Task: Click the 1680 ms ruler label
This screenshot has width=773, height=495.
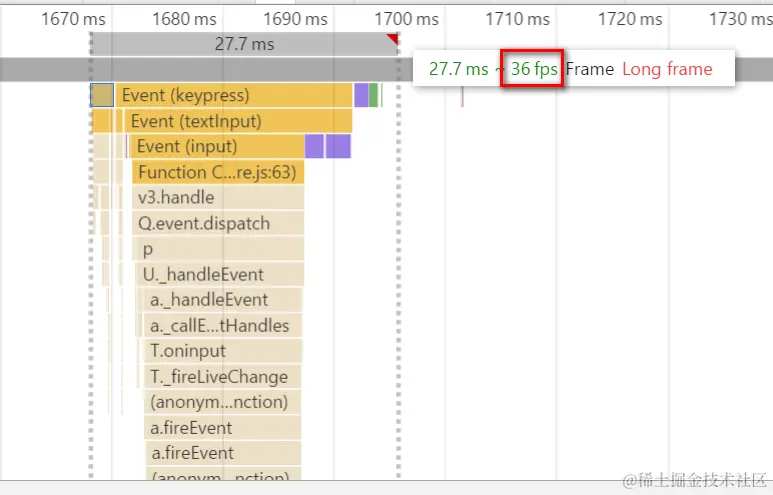Action: (184, 19)
